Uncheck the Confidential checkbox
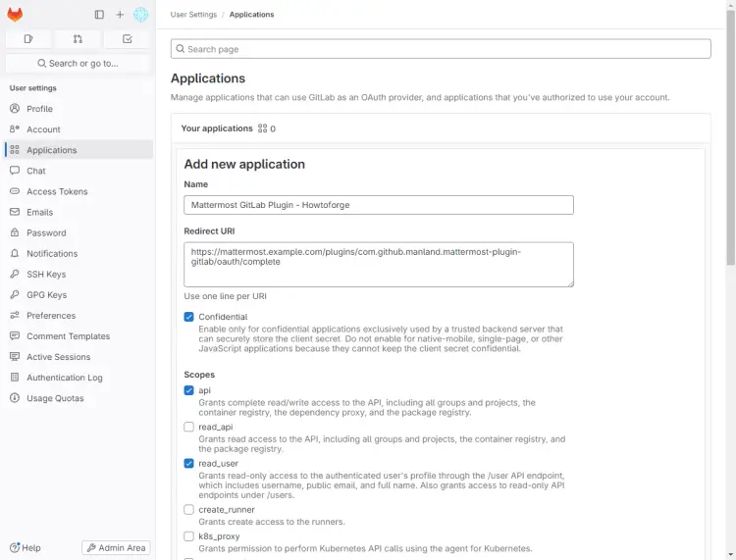The width and height of the screenshot is (736, 560). (189, 317)
